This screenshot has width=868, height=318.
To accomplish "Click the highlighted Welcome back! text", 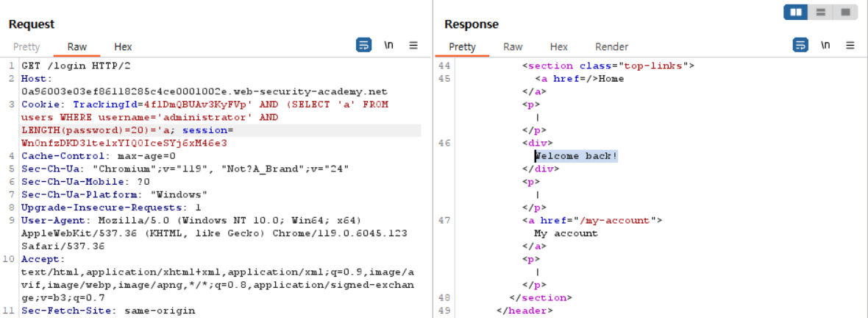I will [x=576, y=156].
